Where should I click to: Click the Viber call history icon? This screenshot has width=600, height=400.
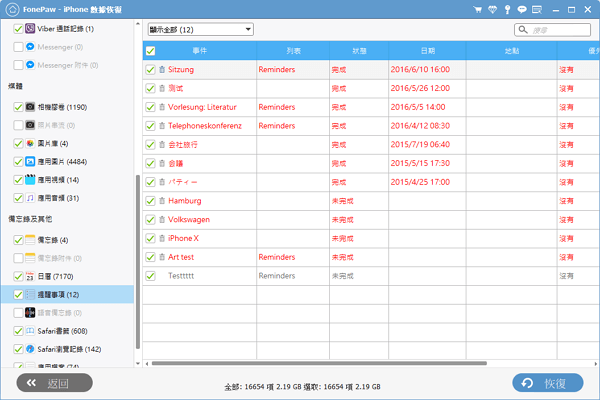pos(30,28)
